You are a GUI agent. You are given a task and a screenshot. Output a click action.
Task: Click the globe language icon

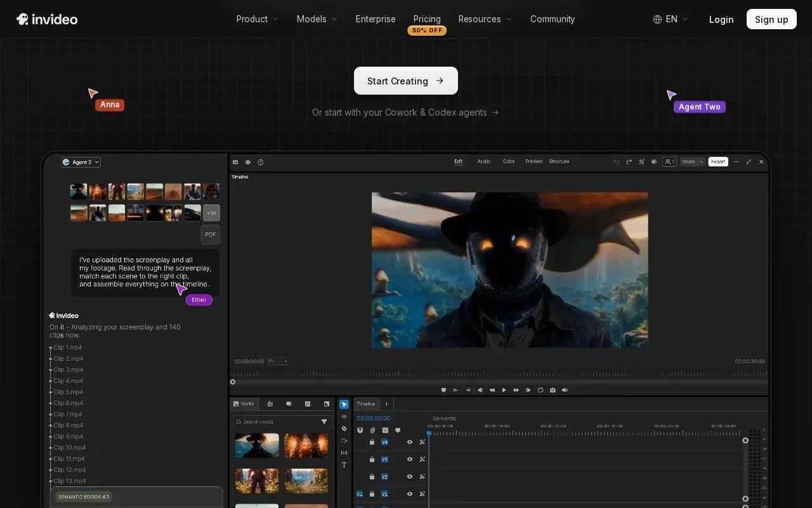(657, 19)
